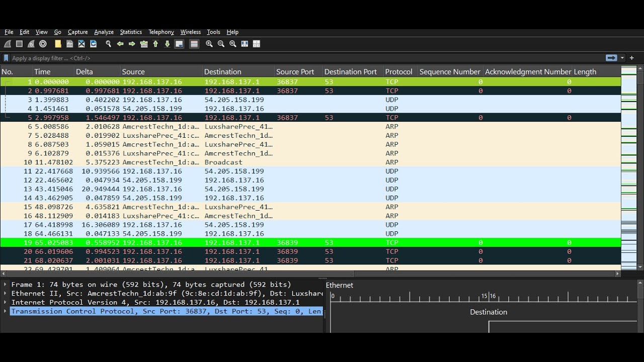Go to a specific packet
The image size is (644, 362).
click(x=144, y=44)
